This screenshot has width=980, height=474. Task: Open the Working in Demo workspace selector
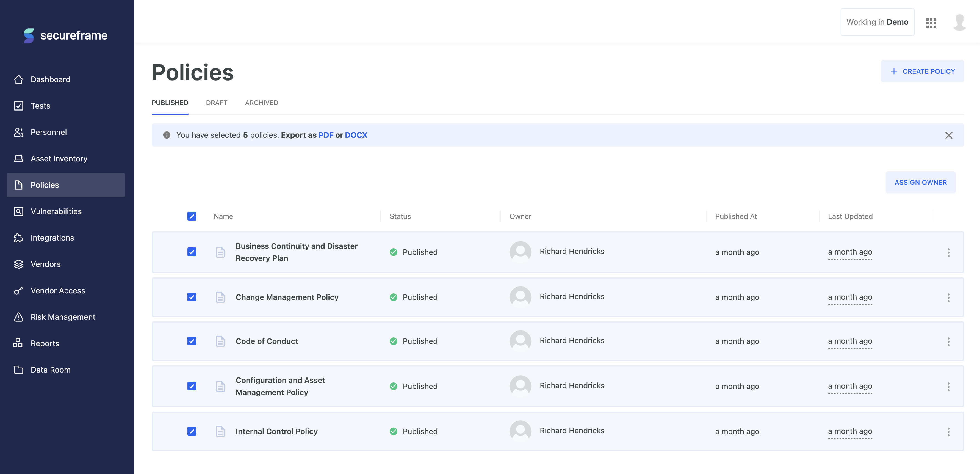point(877,22)
